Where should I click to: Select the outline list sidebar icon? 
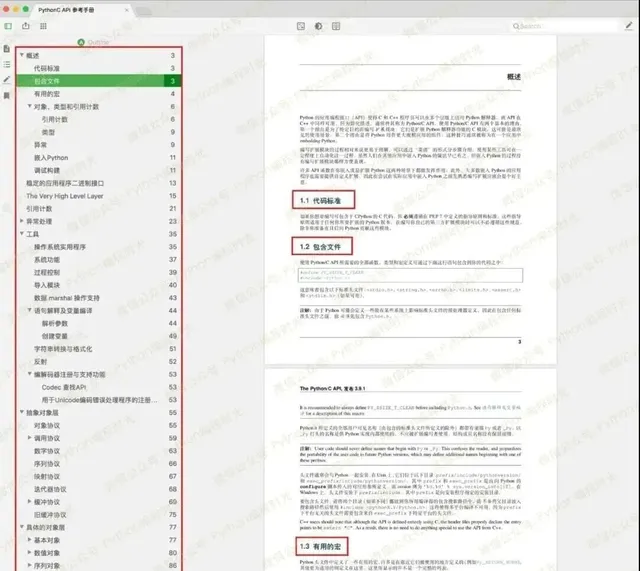[7, 64]
